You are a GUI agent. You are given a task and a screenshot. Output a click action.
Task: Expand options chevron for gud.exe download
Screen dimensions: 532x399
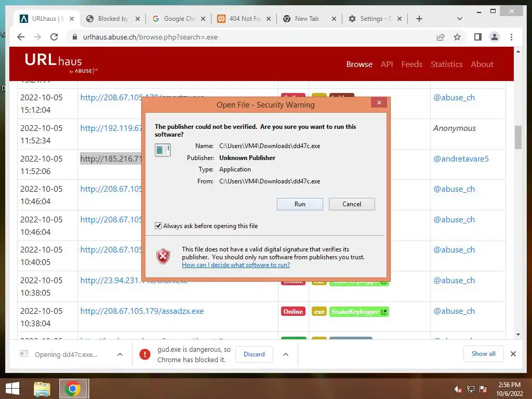click(286, 354)
